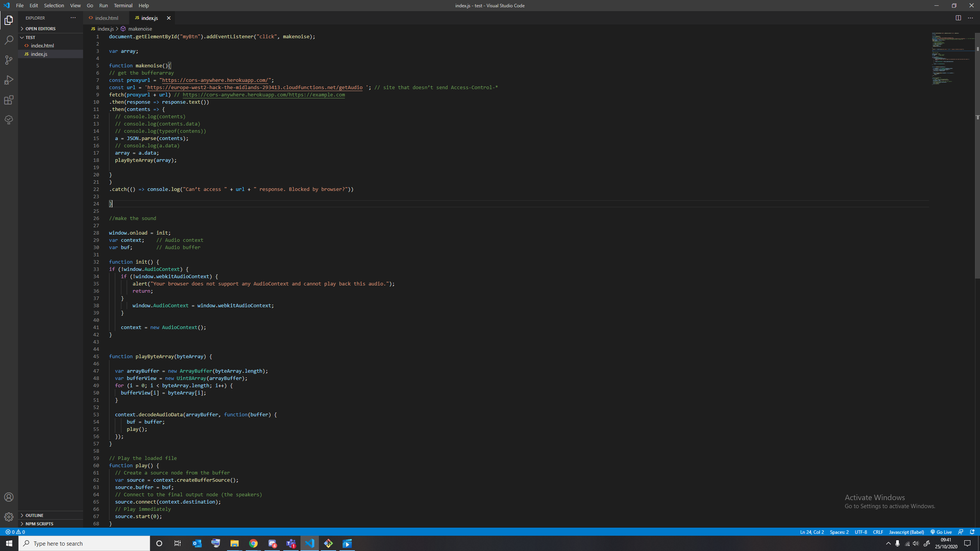Open Google Chrome from taskbar
980x551 pixels.
point(253,543)
